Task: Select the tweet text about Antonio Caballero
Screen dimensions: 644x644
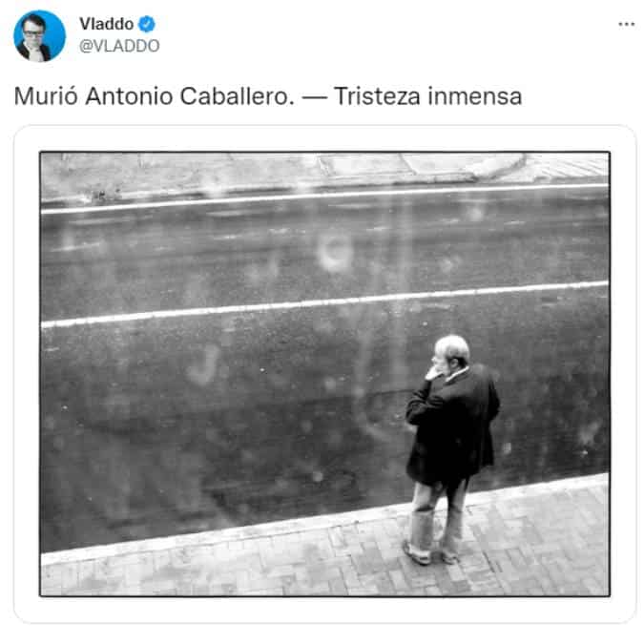Action: point(268,96)
